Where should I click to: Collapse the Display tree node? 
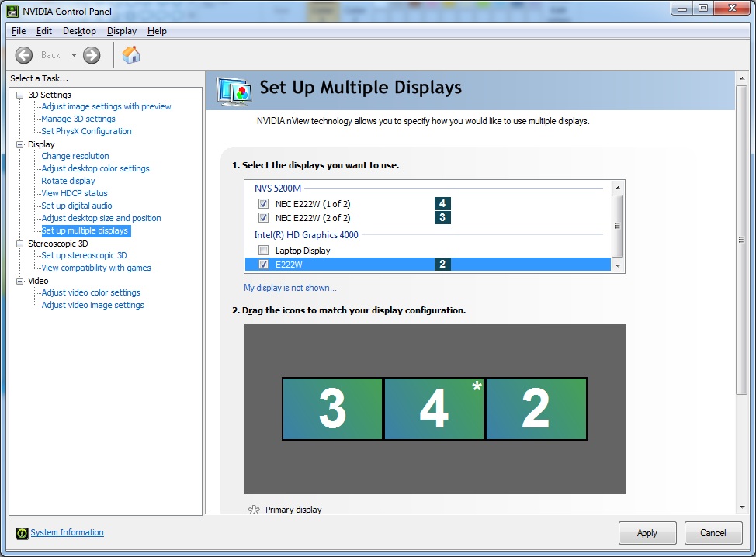coord(19,144)
